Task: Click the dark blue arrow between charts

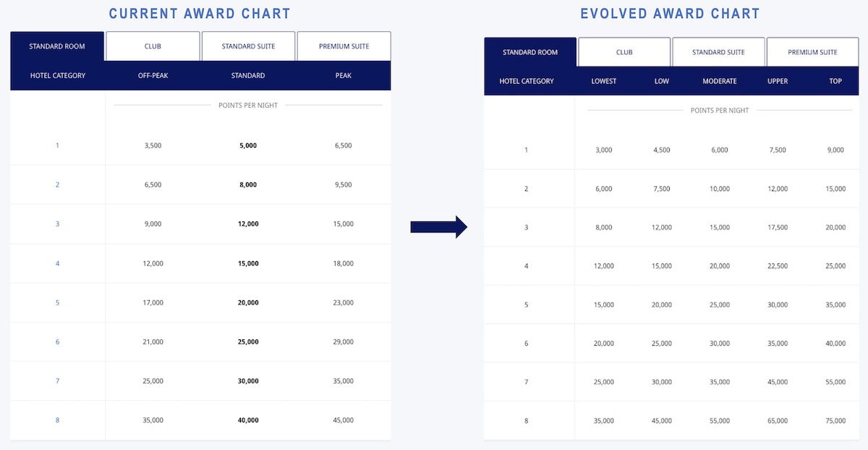Action: 439,227
